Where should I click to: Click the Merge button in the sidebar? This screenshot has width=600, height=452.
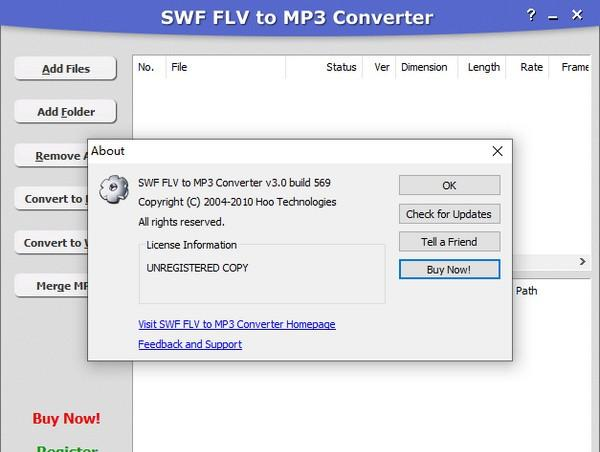click(x=52, y=286)
